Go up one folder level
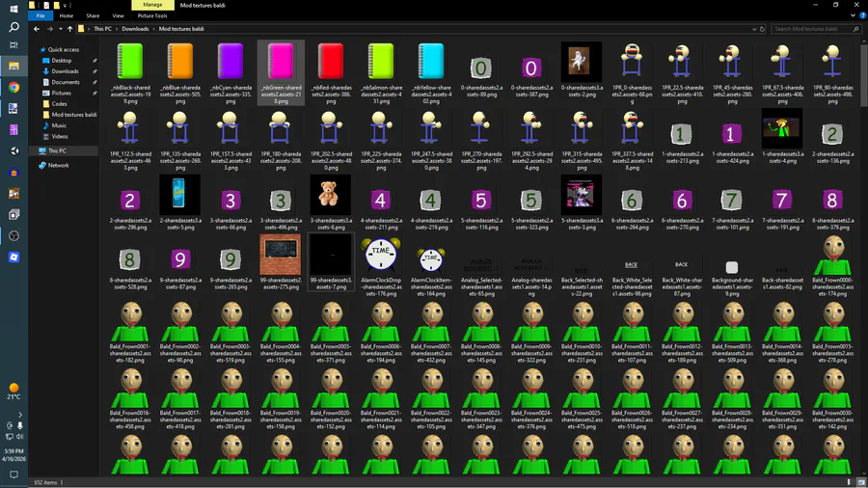868x488 pixels. pyautogui.click(x=69, y=29)
